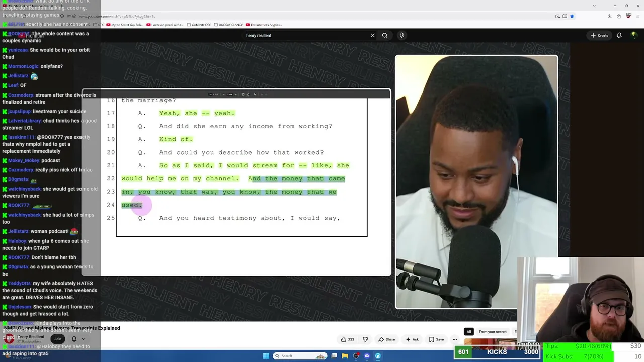Expand the browser tab list chevron
The height and width of the screenshot is (362, 644).
point(594,6)
